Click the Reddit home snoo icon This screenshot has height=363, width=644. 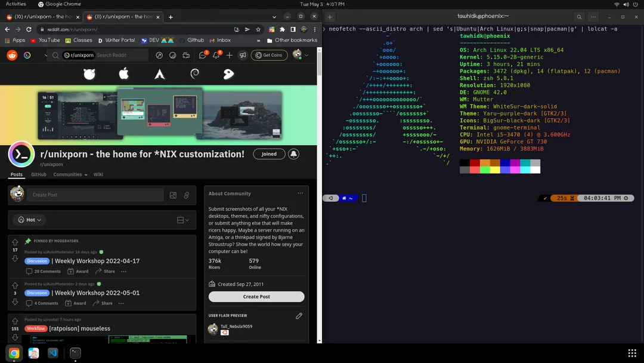coord(11,55)
